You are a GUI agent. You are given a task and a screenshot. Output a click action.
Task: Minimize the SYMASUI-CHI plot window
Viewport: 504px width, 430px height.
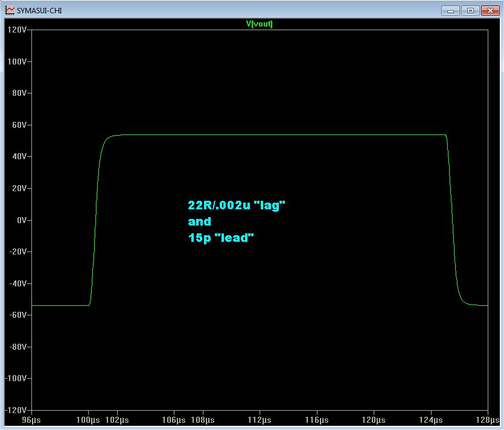[450, 11]
